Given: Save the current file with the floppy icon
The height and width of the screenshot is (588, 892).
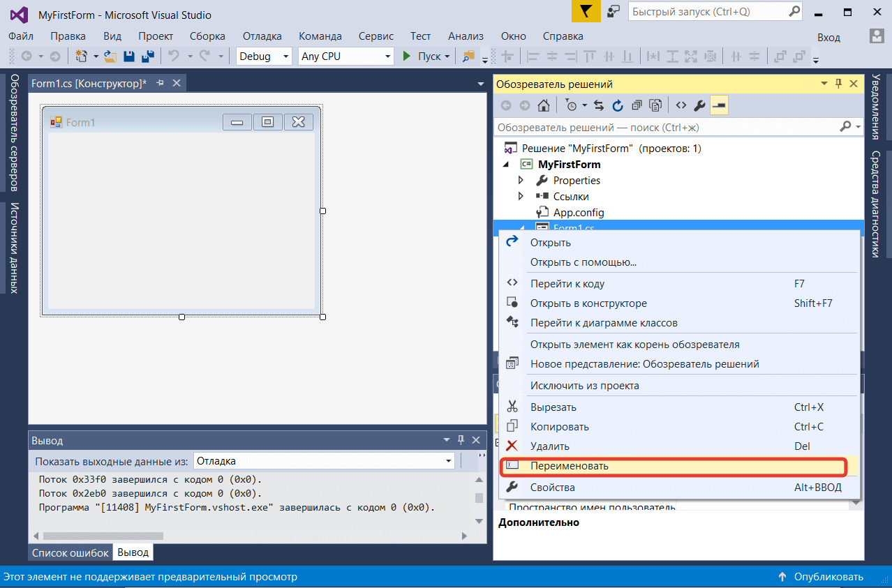Looking at the screenshot, I should [x=129, y=56].
